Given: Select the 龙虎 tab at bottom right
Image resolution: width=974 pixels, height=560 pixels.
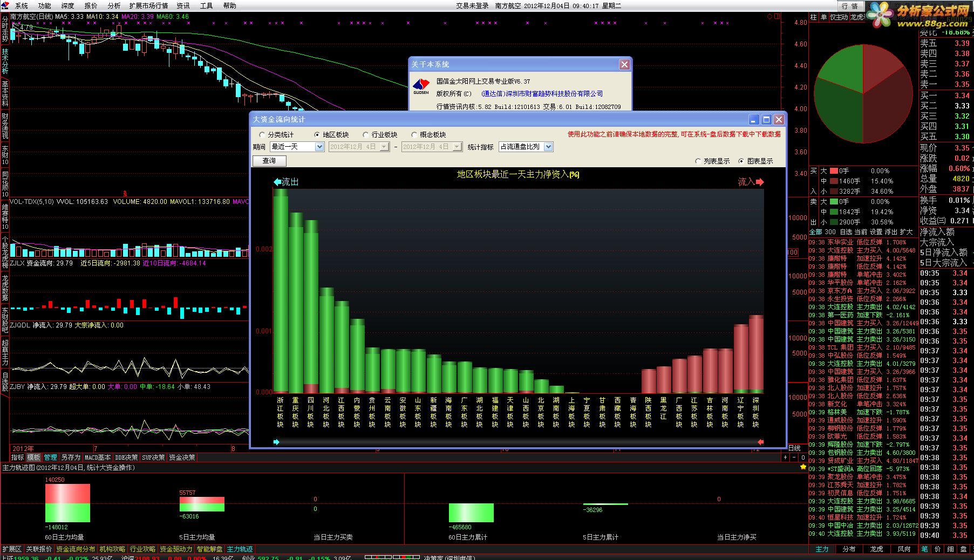Looking at the screenshot, I should click(876, 549).
